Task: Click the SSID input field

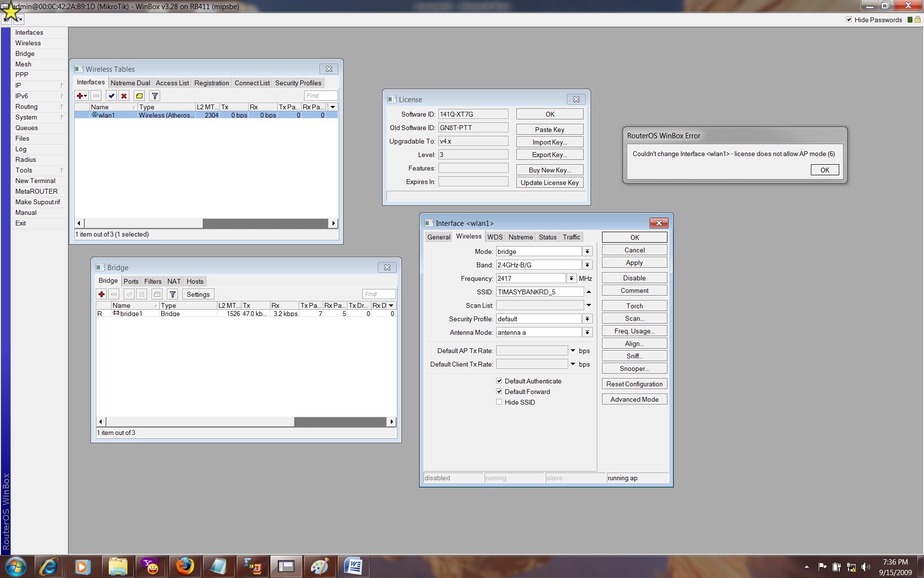Action: click(x=539, y=292)
